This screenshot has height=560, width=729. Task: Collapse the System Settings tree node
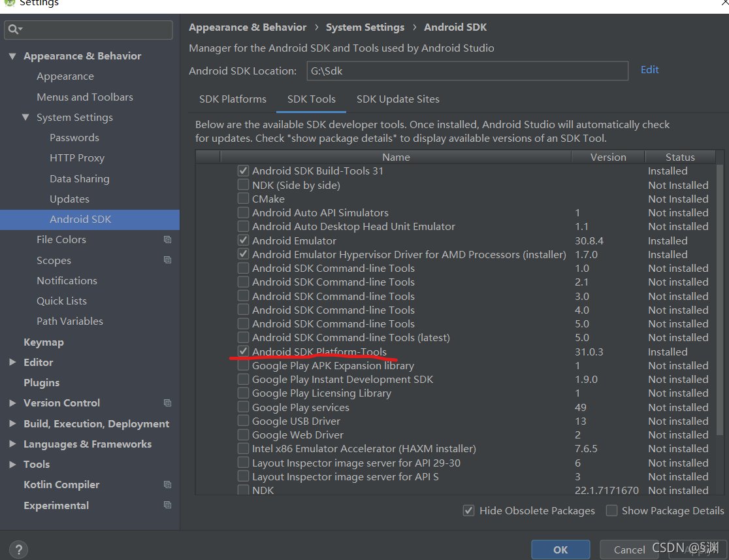[x=25, y=117]
